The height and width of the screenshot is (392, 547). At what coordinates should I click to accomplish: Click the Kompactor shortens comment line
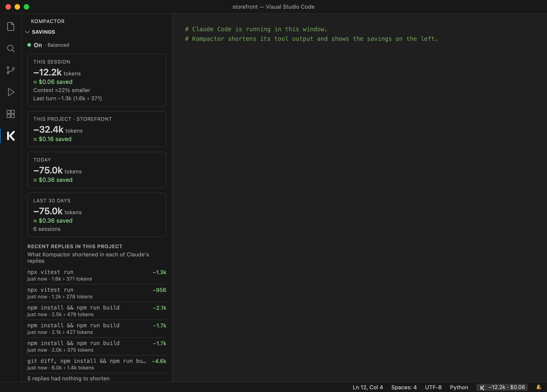point(311,39)
